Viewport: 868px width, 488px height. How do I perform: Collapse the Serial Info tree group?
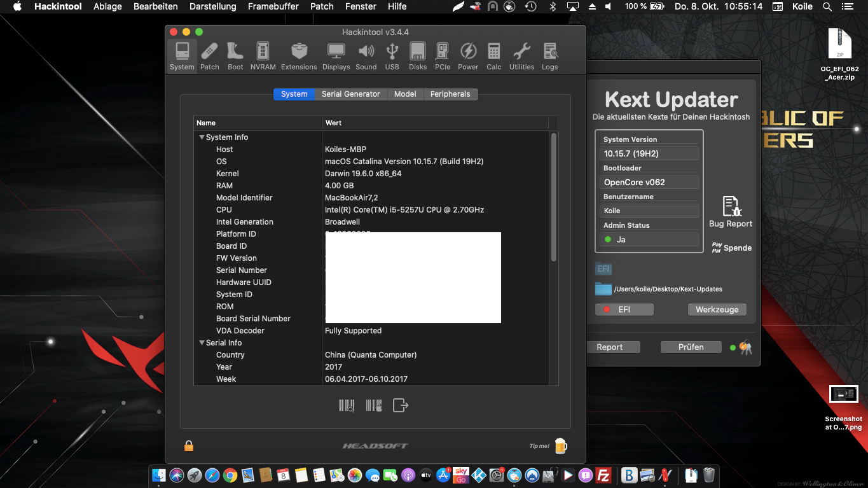point(202,343)
